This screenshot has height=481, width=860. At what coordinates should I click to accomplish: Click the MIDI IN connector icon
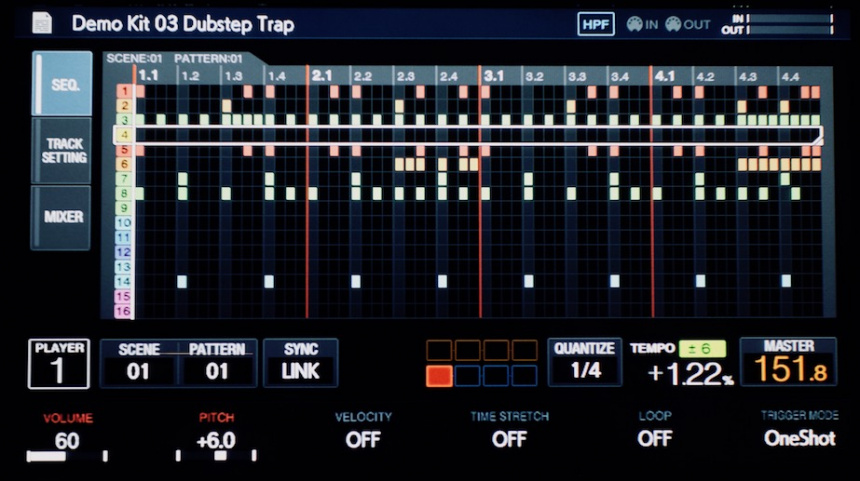[x=635, y=24]
